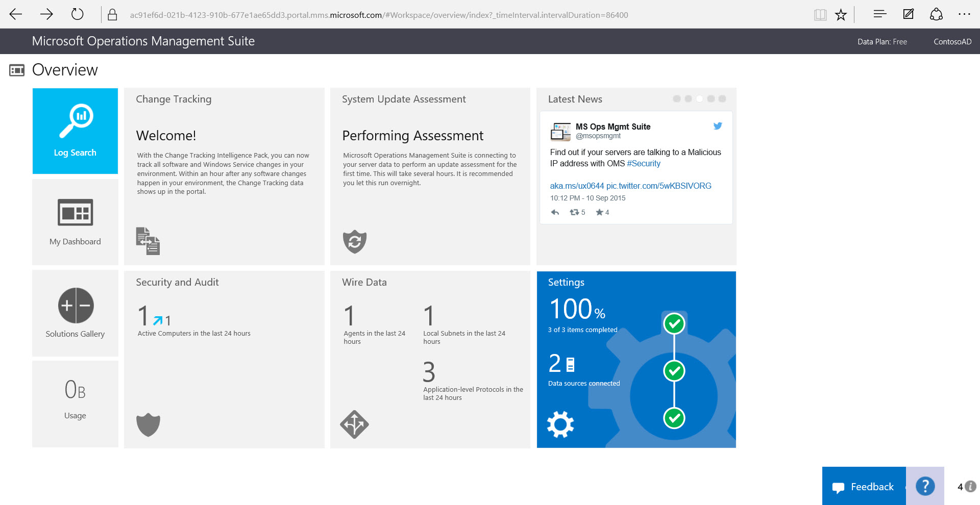The height and width of the screenshot is (505, 980).
Task: Select the fifth Latest News carousel dot
Action: 722,99
